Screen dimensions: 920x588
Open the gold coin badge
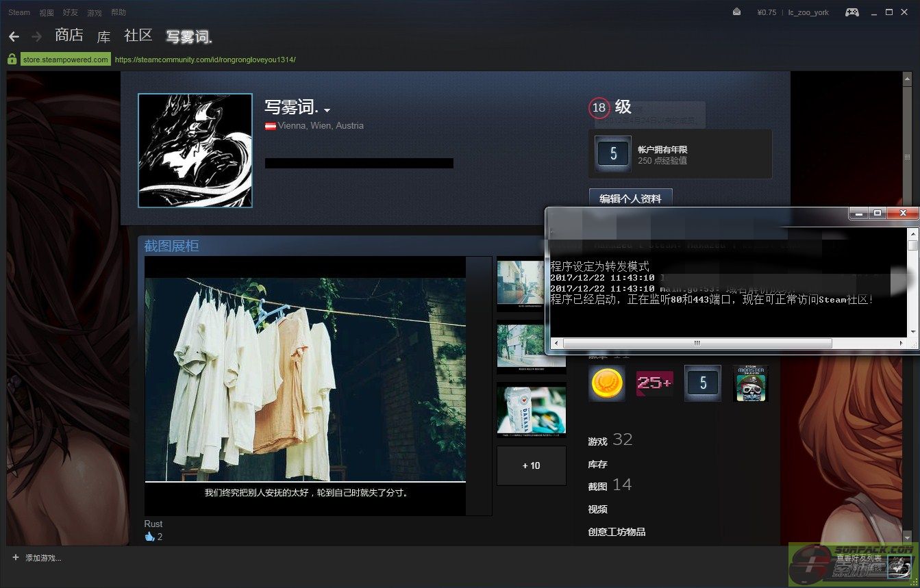pos(607,383)
